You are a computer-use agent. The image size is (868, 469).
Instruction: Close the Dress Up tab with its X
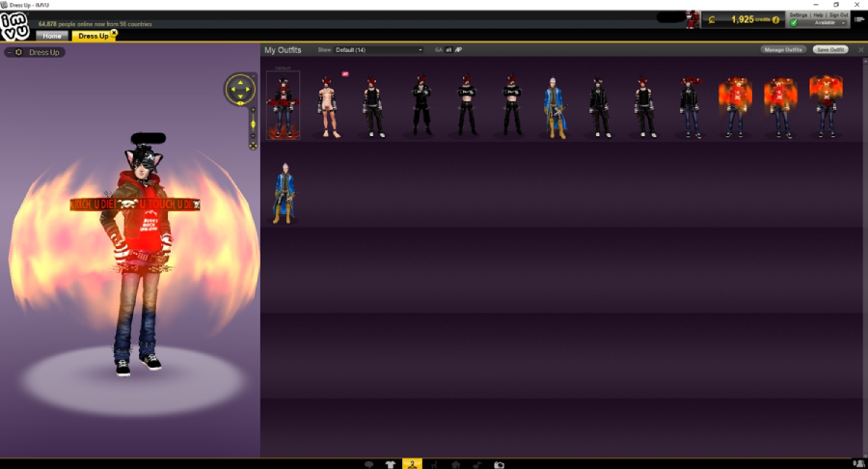click(114, 33)
